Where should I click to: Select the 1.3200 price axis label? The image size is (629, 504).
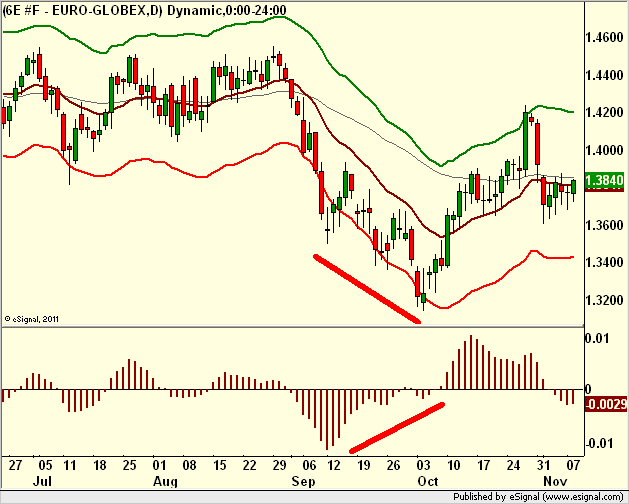[x=605, y=300]
